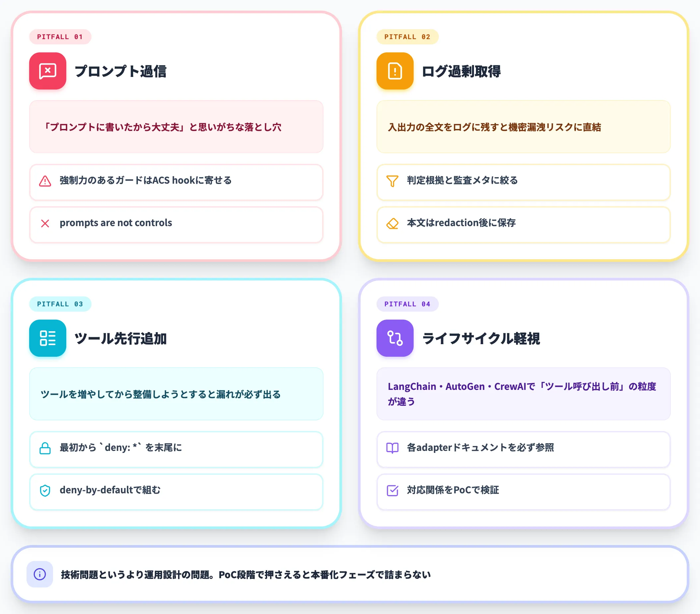Click the yellow callout 入出力の全文をログに残すと機密漏洩リスク
This screenshot has width=700, height=614.
pyautogui.click(x=523, y=127)
